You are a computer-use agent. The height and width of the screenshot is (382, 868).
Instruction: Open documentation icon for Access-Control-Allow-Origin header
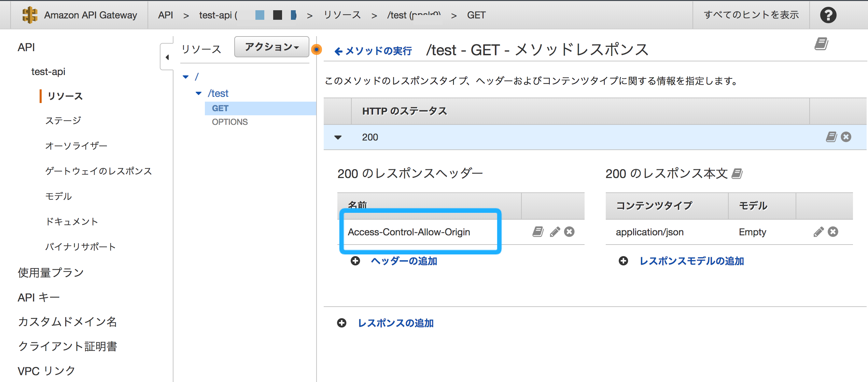[538, 232]
